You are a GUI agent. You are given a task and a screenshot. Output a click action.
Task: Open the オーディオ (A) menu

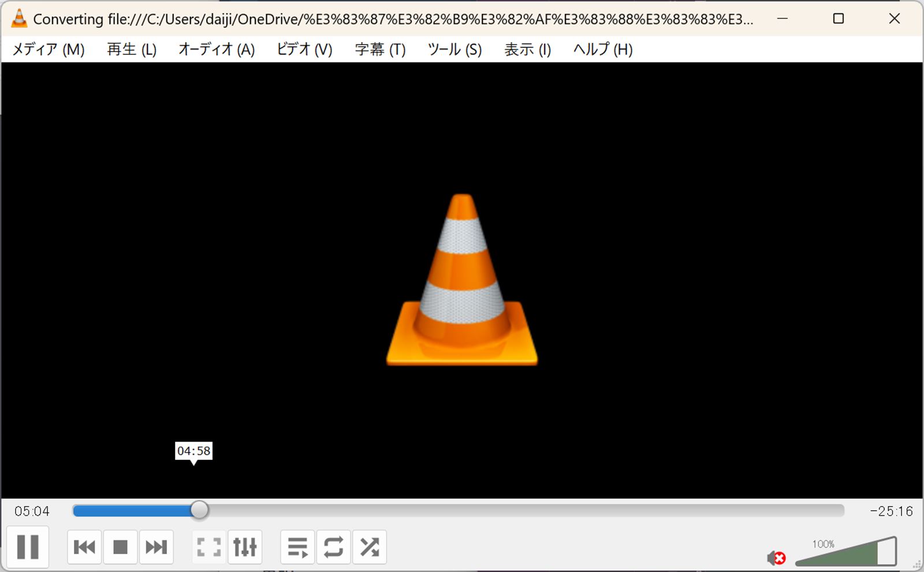coord(217,49)
